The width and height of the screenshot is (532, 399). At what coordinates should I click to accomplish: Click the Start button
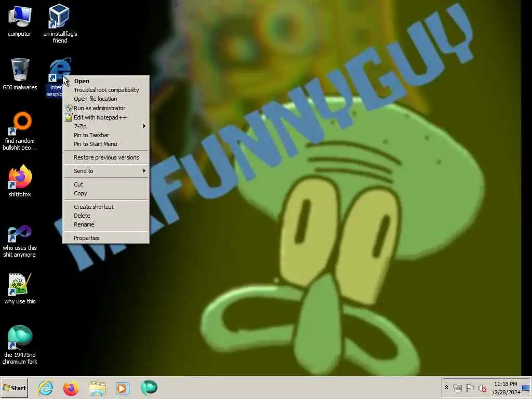[14, 388]
